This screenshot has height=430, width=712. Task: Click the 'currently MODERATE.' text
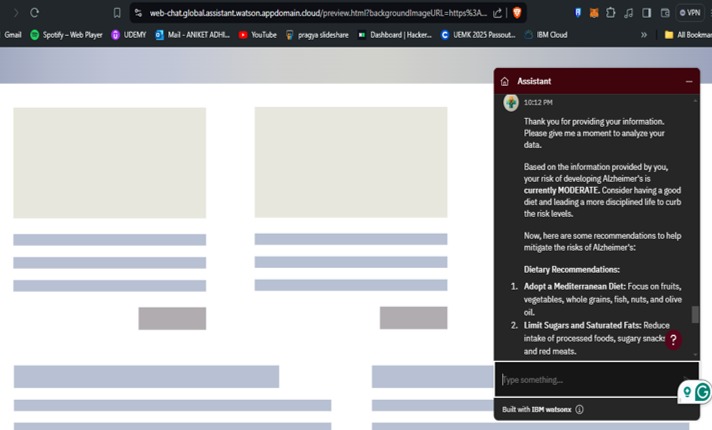point(562,190)
